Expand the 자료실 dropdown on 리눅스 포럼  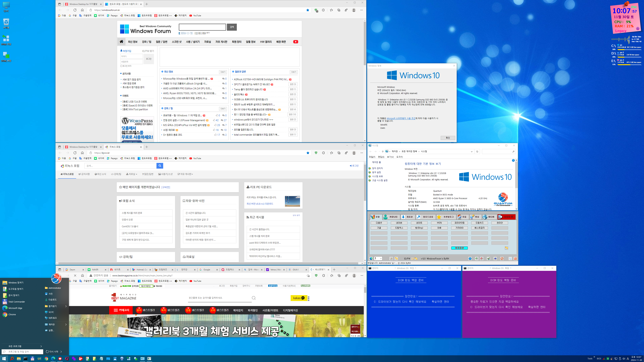[131, 174]
